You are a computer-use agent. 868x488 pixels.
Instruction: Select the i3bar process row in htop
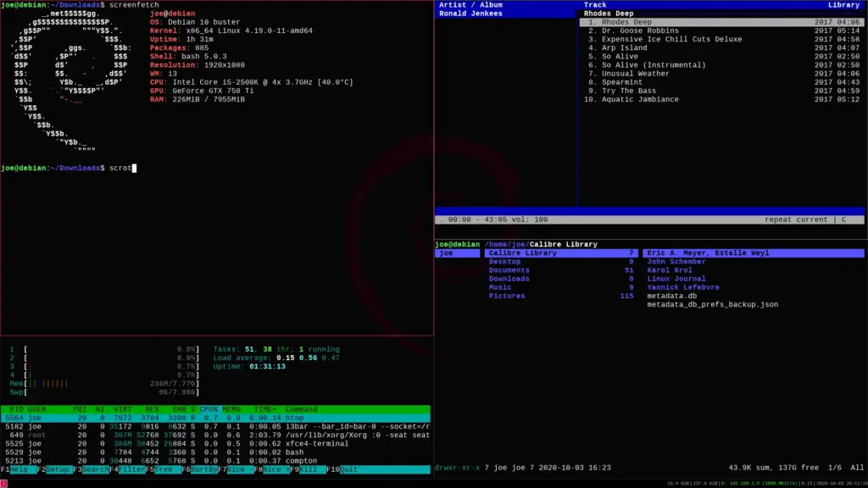(215, 427)
